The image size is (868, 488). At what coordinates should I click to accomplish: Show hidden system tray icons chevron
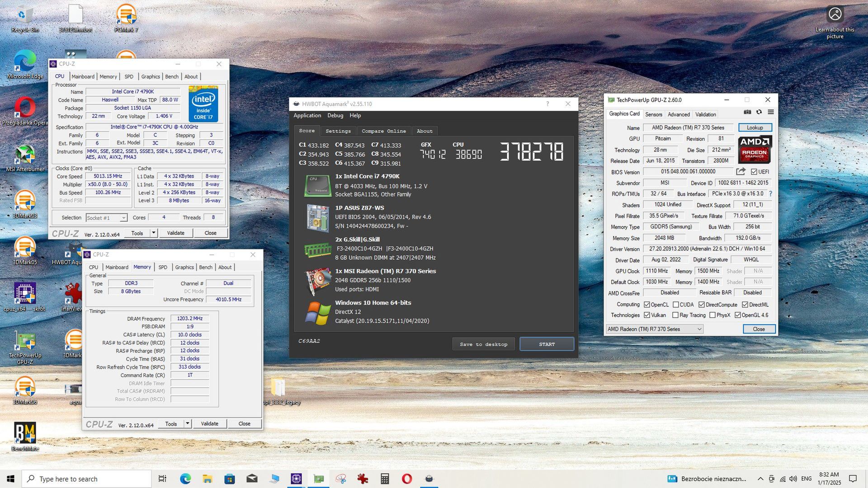coord(760,479)
